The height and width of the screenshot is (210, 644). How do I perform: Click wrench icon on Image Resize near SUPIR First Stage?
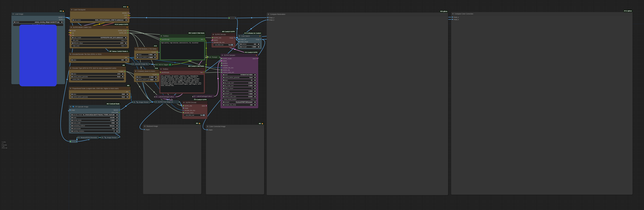tap(137, 102)
